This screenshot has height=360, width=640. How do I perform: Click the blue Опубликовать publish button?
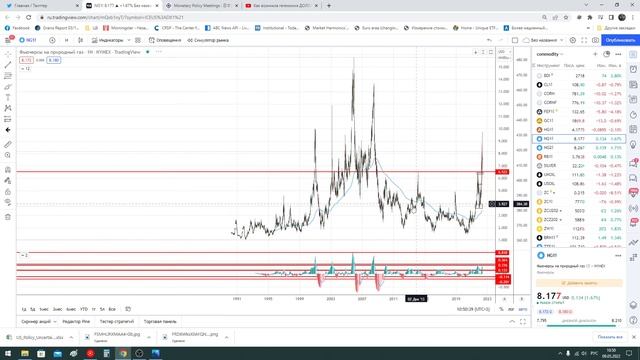coord(620,40)
